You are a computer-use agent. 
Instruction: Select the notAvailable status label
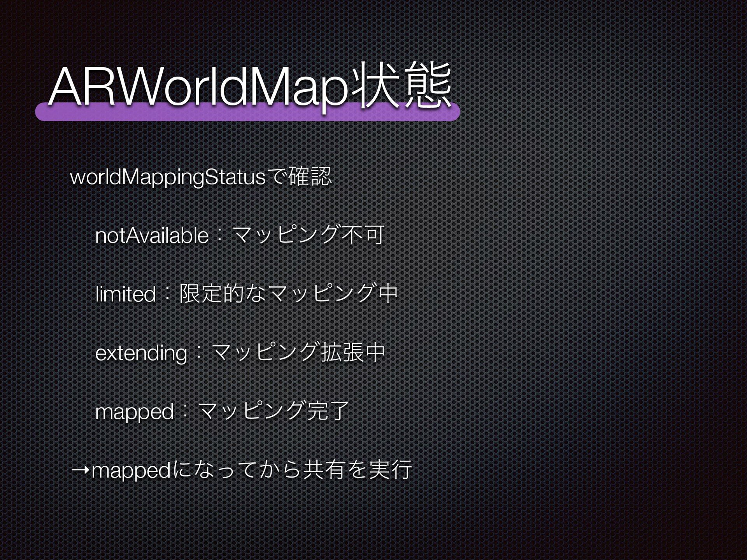152,236
